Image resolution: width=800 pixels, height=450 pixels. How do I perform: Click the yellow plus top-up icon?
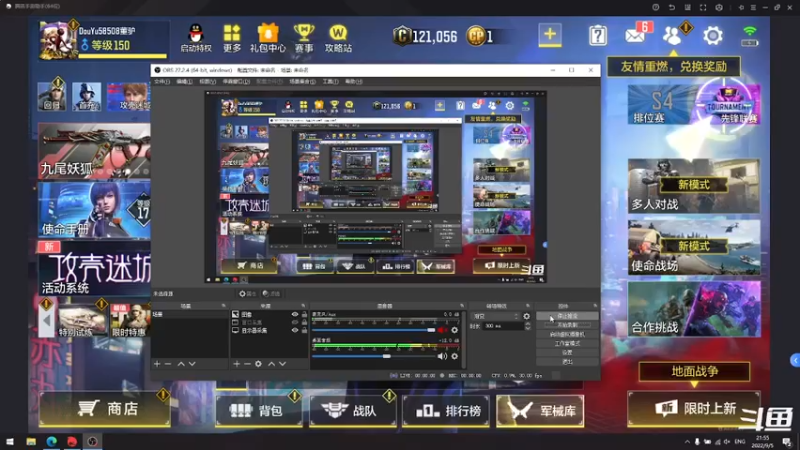(x=549, y=35)
